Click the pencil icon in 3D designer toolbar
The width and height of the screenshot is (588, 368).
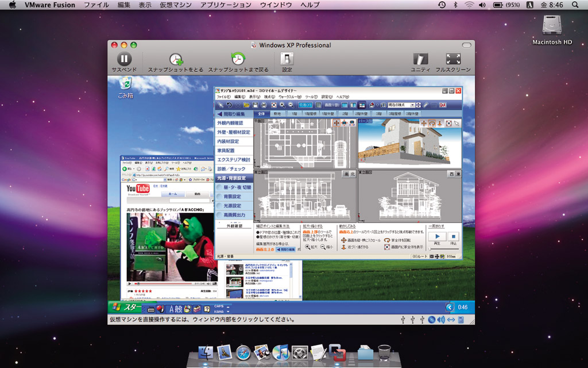(426, 105)
